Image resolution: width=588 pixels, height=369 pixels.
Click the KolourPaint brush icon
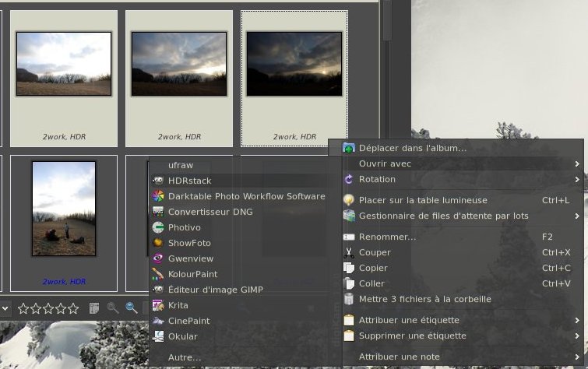point(158,274)
